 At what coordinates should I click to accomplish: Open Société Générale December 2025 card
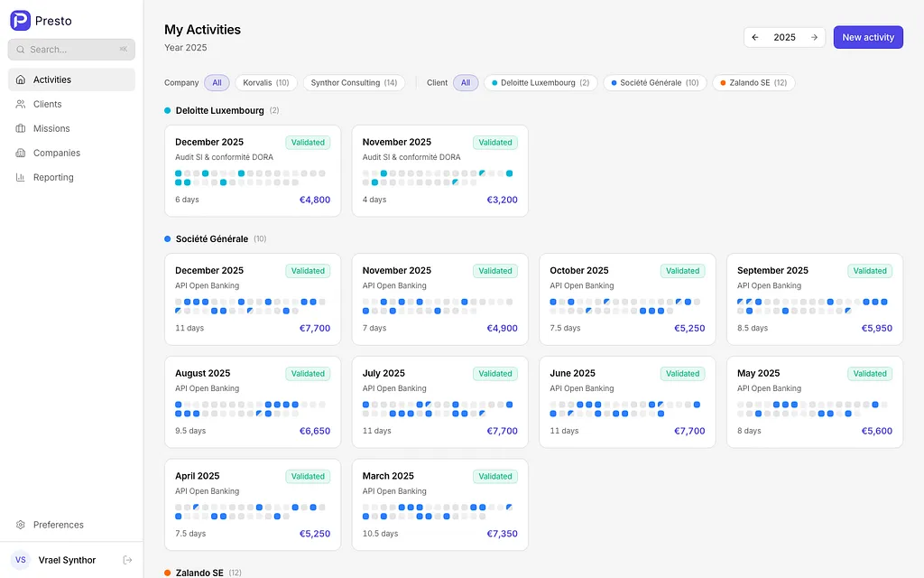253,300
